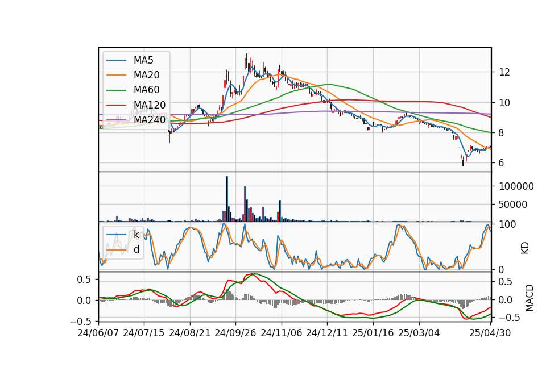Click the 'MACD' axis title
The width and height of the screenshot is (546, 392).
coord(530,298)
